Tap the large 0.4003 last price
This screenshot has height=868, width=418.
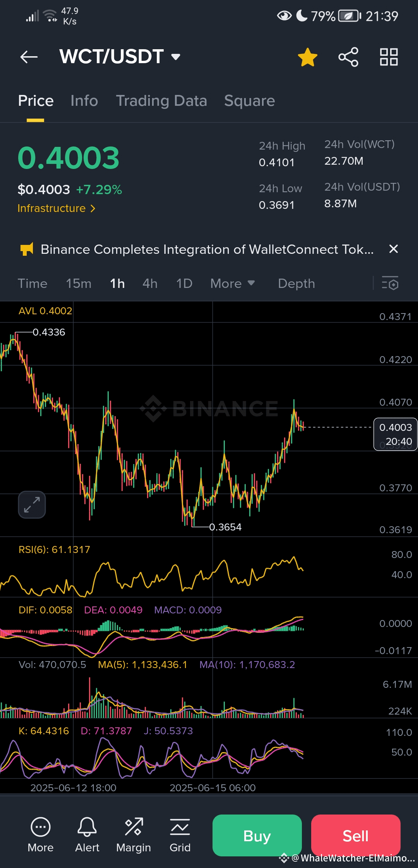[69, 158]
